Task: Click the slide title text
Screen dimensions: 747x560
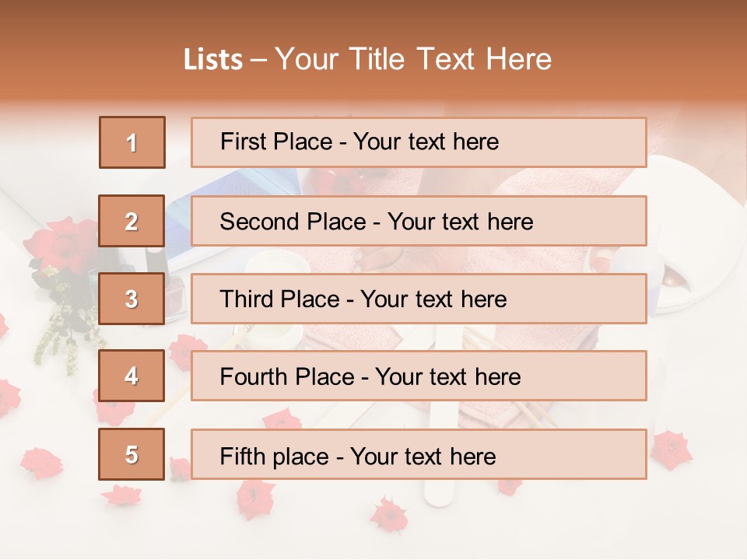Action: 368,59
